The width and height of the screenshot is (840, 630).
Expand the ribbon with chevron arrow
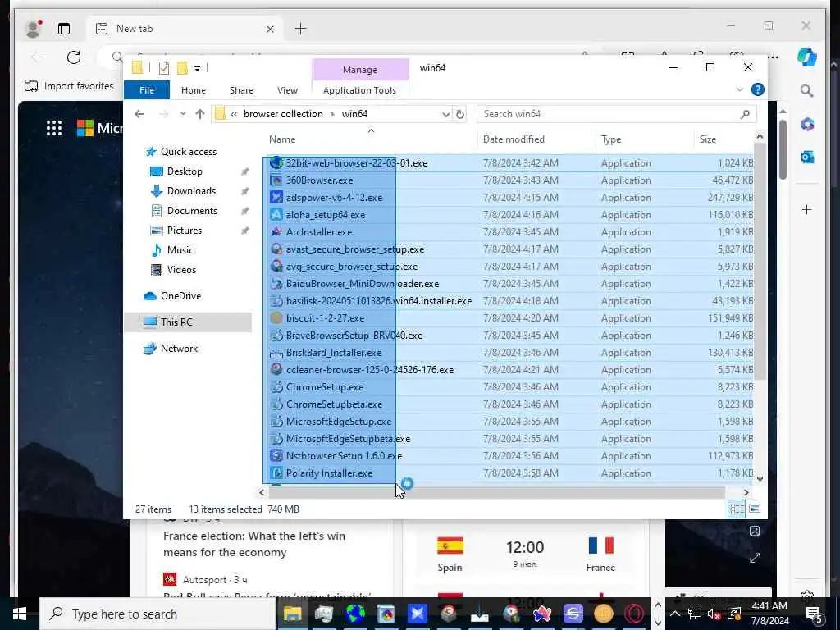(740, 89)
